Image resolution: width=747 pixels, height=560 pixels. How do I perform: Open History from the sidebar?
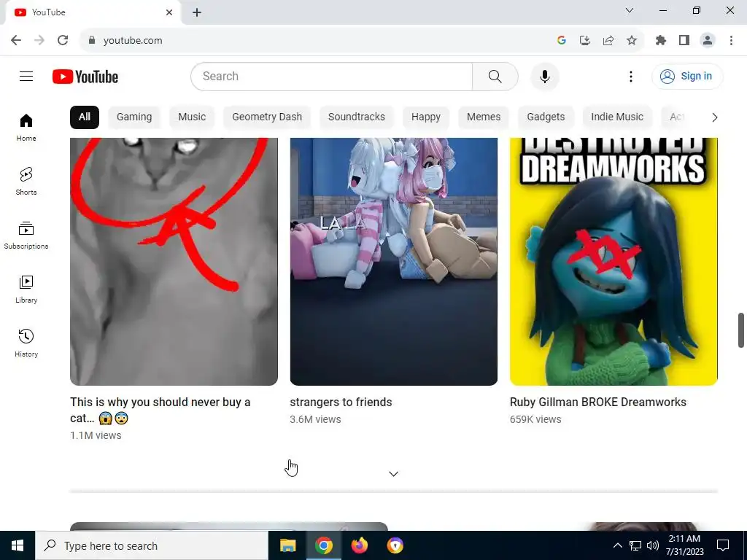point(26,343)
